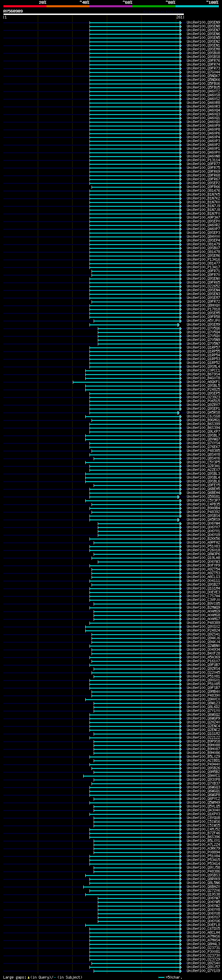Select label UniRef100_Q9FR75
The image size is (222, 980).
[x=203, y=168]
